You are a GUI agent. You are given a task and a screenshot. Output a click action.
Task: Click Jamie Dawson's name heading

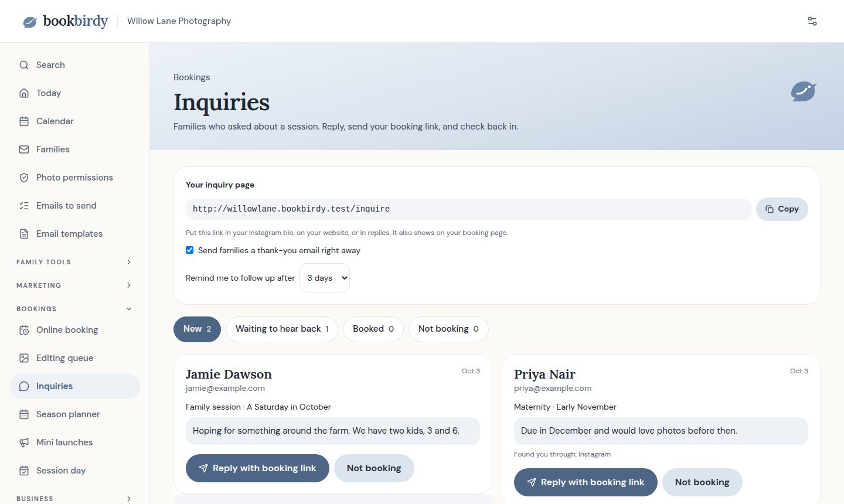(229, 374)
